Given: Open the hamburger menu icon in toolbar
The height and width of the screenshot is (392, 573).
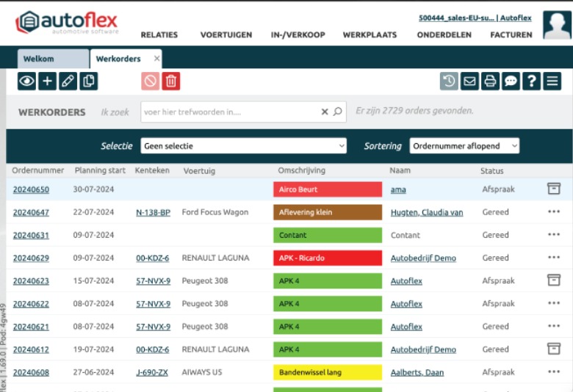Looking at the screenshot, I should click(552, 81).
